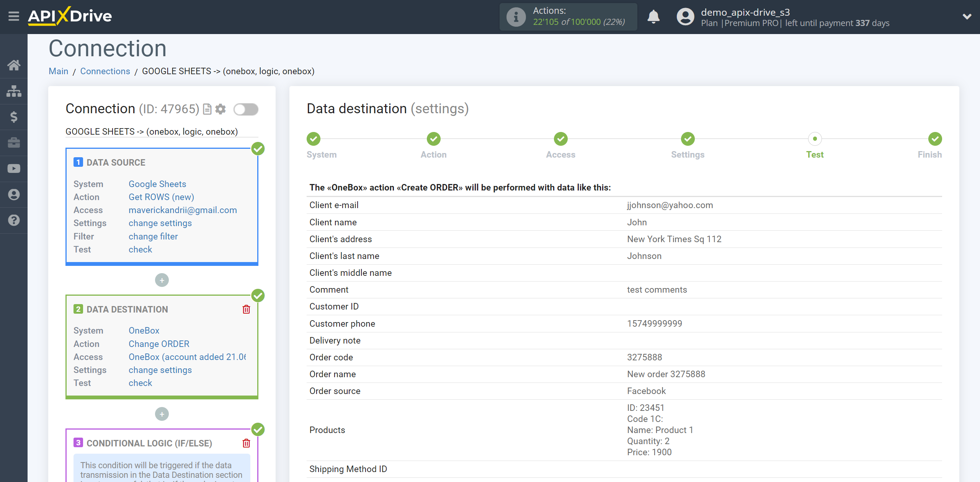The width and height of the screenshot is (980, 482).
Task: Open Connections breadcrumb link
Action: [x=105, y=71]
